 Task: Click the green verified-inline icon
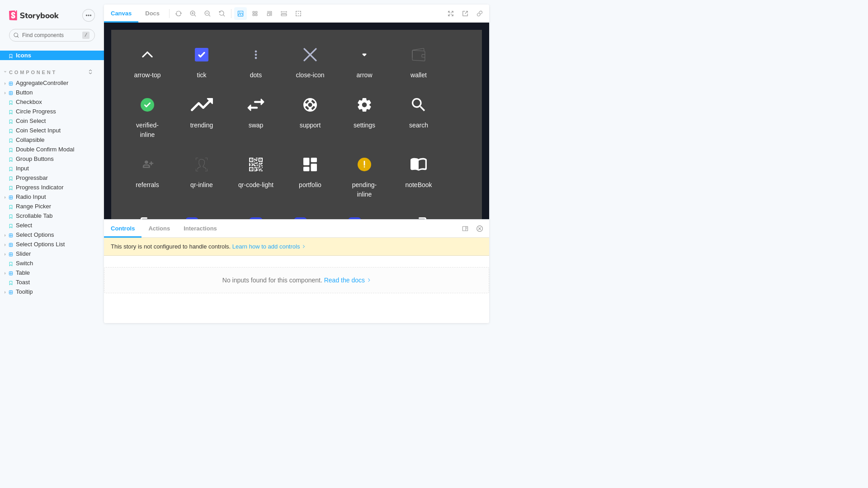pos(147,105)
